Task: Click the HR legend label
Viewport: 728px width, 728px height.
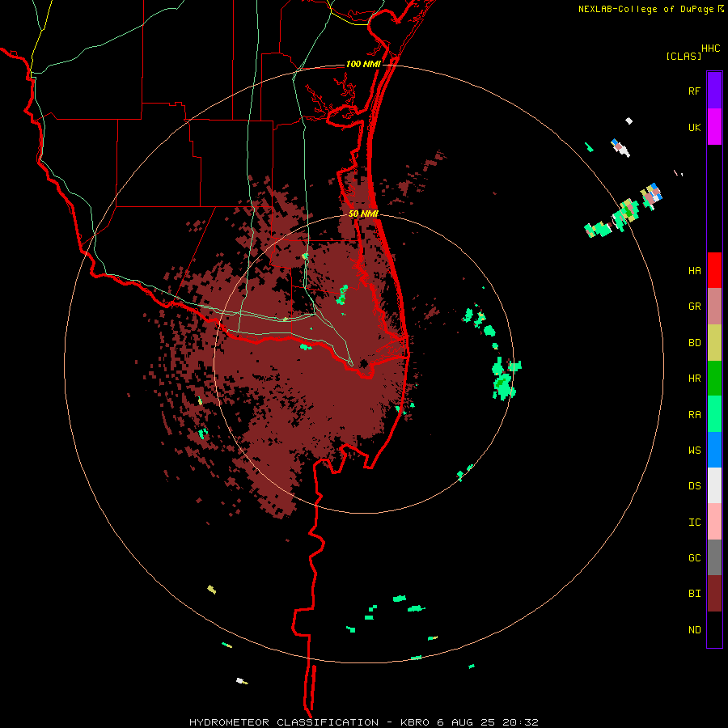Action: tap(694, 379)
